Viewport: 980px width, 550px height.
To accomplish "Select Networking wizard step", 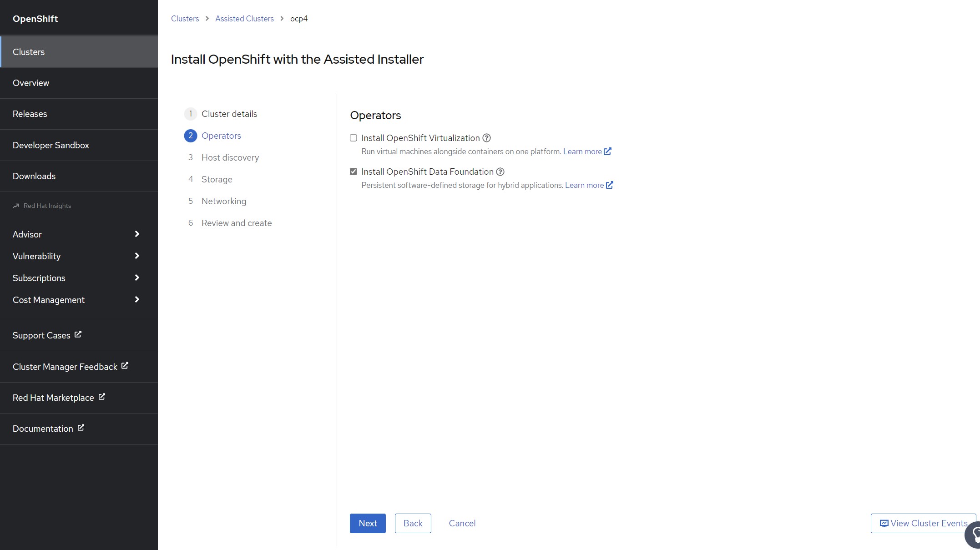I will click(224, 201).
